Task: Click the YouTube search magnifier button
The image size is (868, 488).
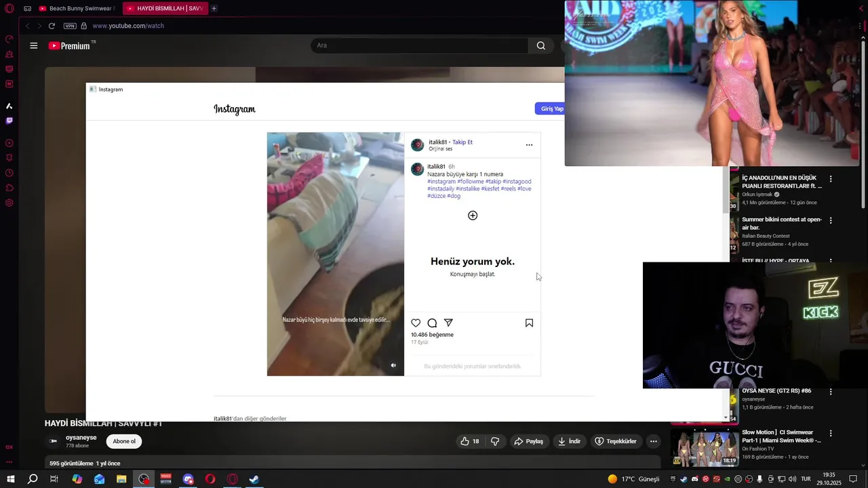Action: pyautogui.click(x=540, y=45)
